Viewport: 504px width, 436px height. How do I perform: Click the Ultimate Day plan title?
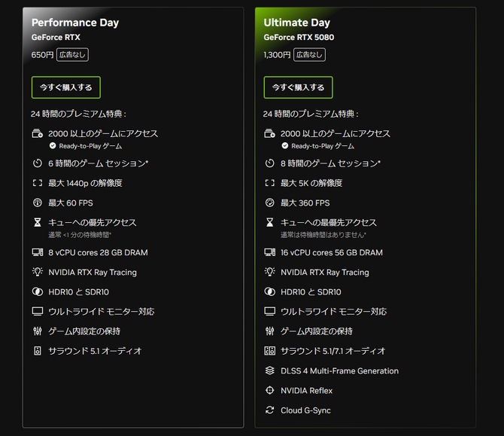tap(296, 23)
